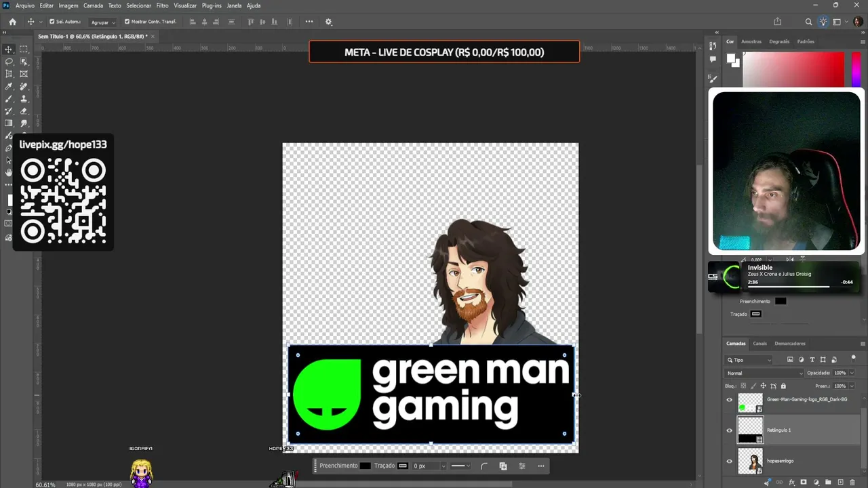This screenshot has width=868, height=488.
Task: Select the History Brush tool
Action: [9, 111]
